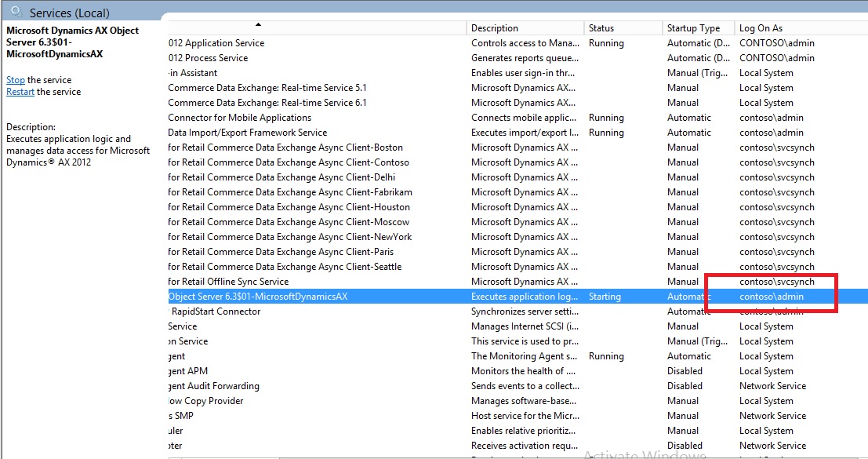Viewport: 868px width, 459px height.
Task: Sort services by the Status column
Action: click(604, 26)
